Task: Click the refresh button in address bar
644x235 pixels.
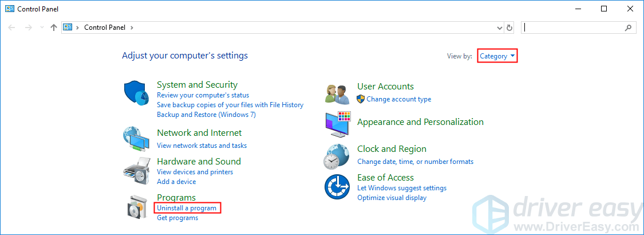Action: [x=509, y=28]
